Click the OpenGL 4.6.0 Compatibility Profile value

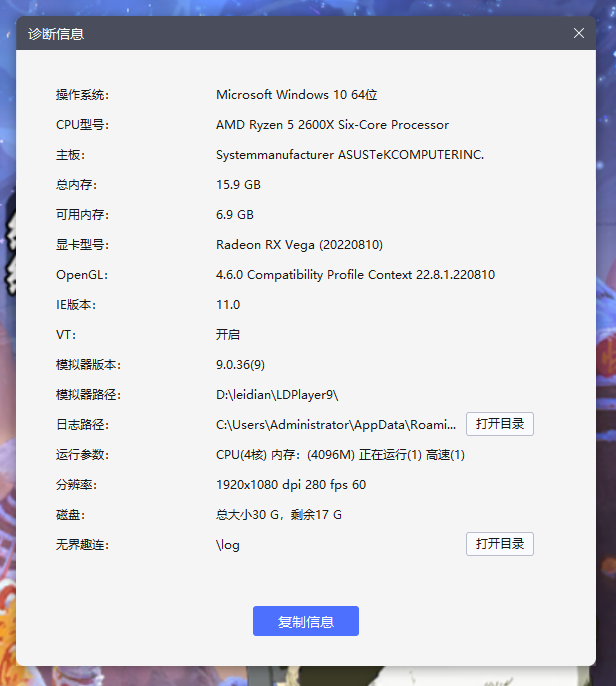355,275
